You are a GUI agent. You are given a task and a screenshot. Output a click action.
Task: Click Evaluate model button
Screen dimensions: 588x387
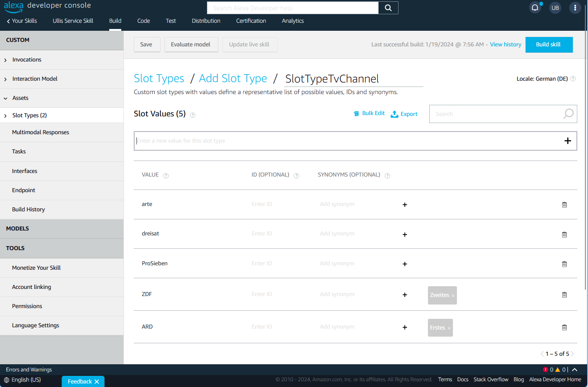(191, 45)
